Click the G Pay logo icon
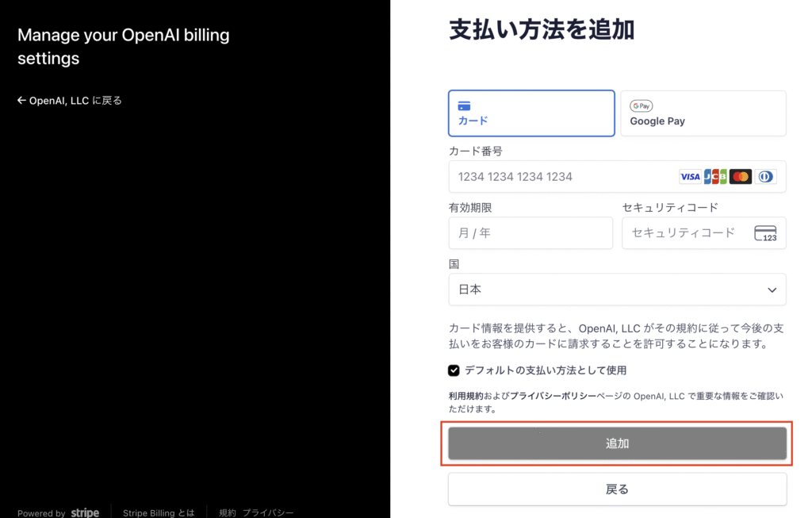812x518 pixels. (x=641, y=106)
